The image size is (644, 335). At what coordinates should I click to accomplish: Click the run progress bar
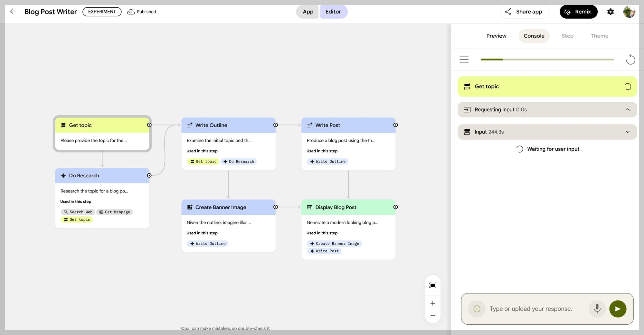pyautogui.click(x=547, y=60)
